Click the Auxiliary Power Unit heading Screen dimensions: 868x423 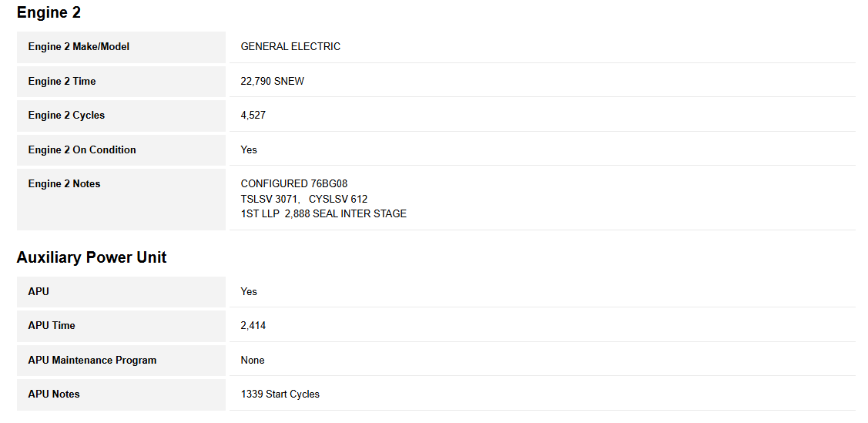tap(92, 257)
